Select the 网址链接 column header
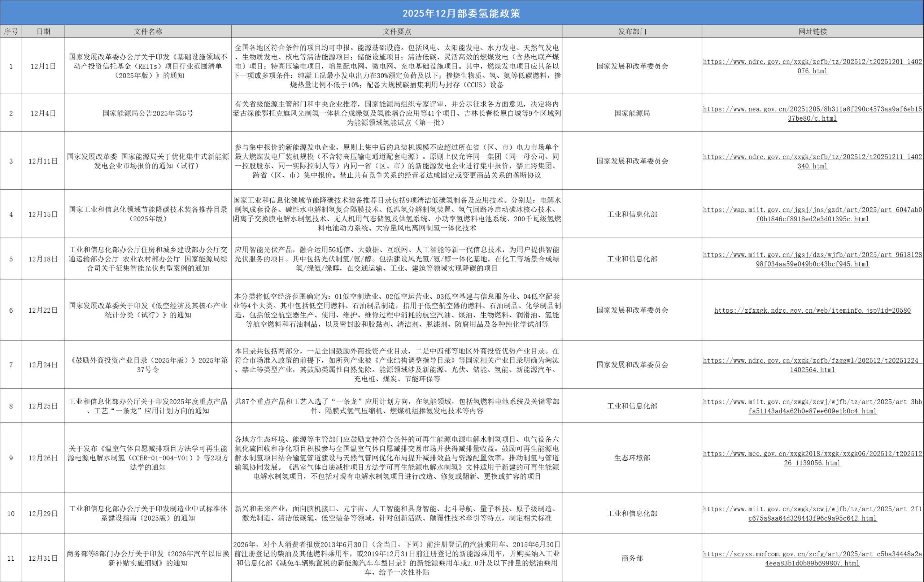This screenshot has width=924, height=582. pos(812,31)
